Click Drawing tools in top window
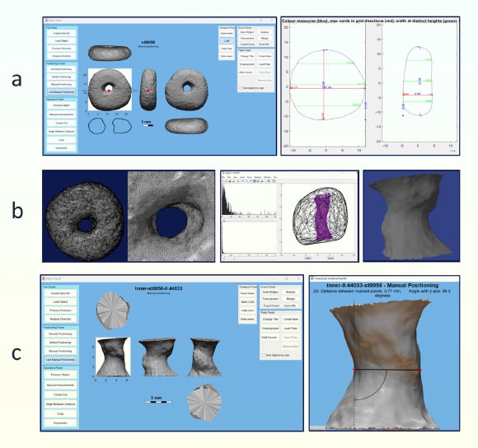The height and width of the screenshot is (448, 478). tap(246, 64)
